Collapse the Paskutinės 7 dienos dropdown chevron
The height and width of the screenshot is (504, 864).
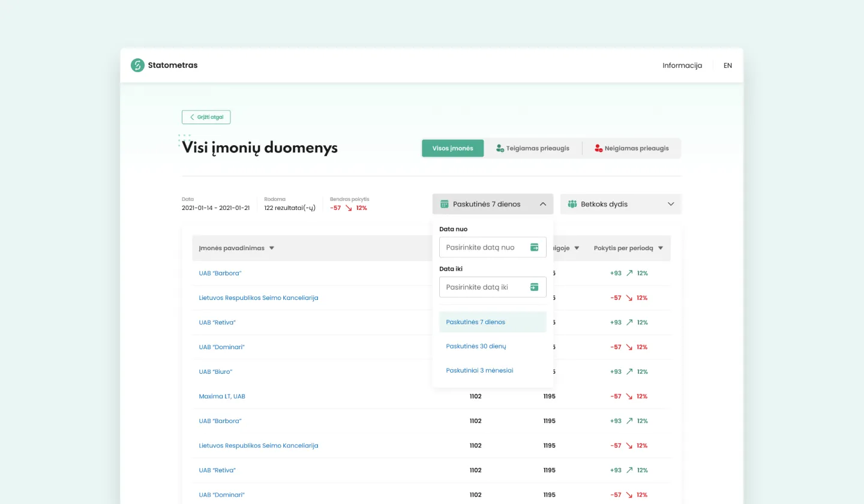click(x=542, y=204)
